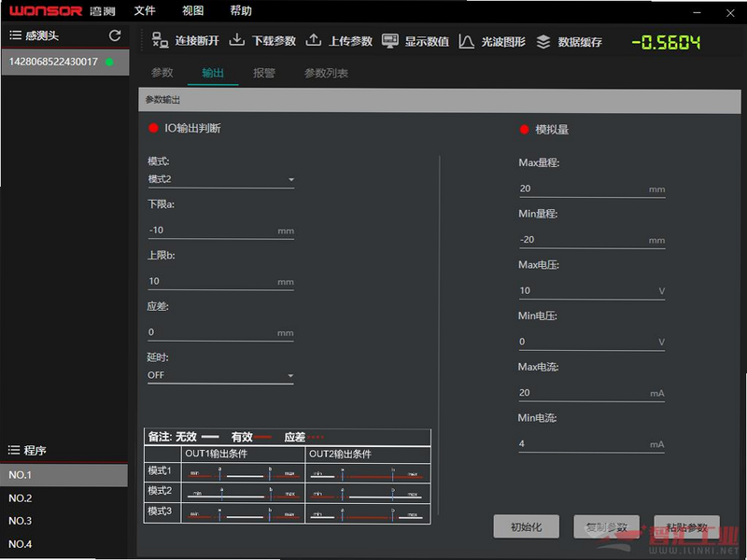747x560 pixels.
Task: Select program NO.2
Action: (x=63, y=498)
